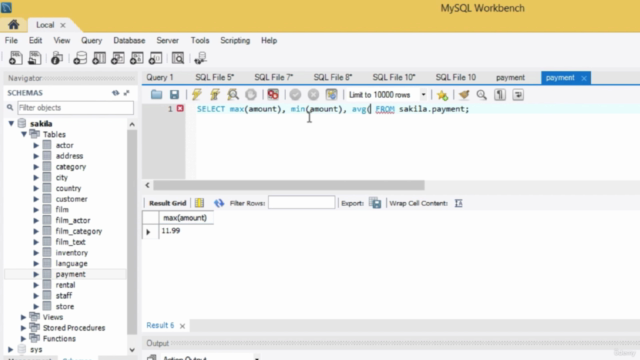Stop query execution hand icon

251,95
